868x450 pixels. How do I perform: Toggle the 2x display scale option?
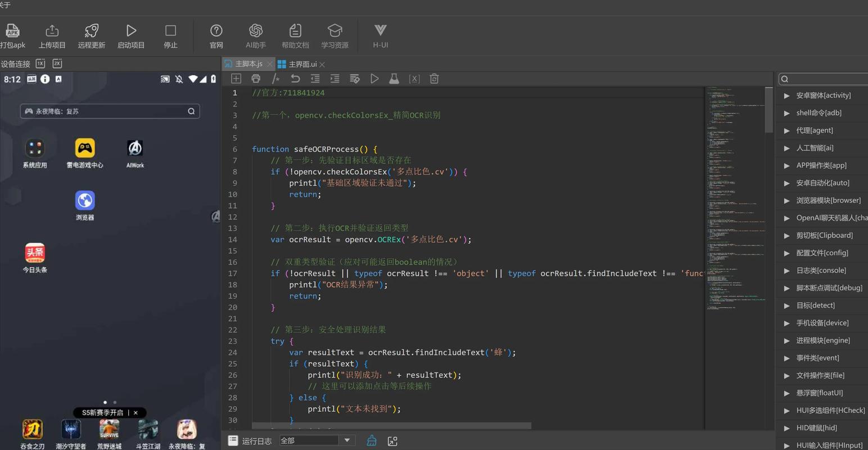(x=57, y=64)
